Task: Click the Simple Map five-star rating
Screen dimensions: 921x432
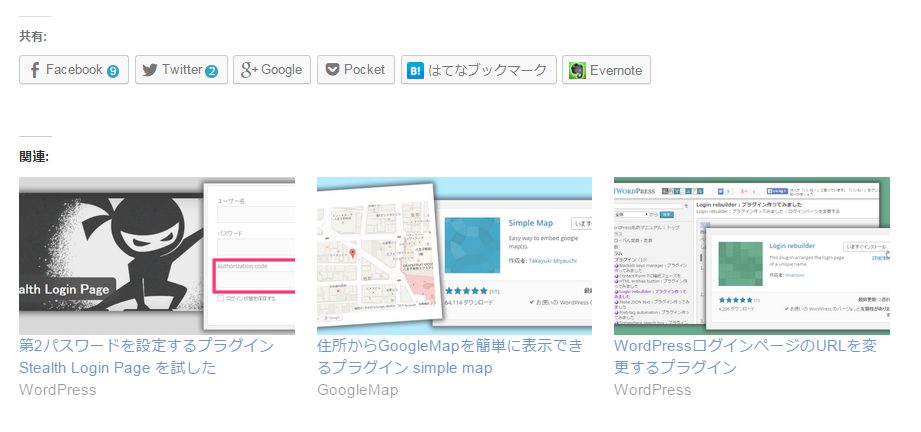Action: point(465,291)
